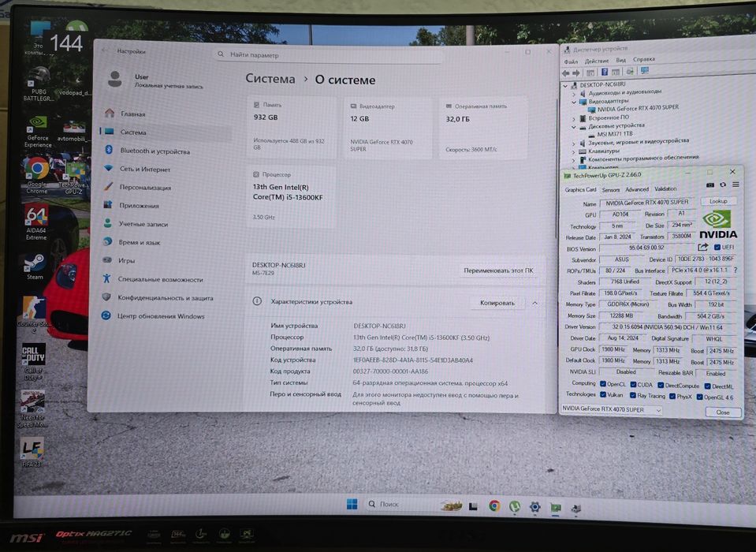Open the GPU-Z hamburger menu

click(x=736, y=185)
